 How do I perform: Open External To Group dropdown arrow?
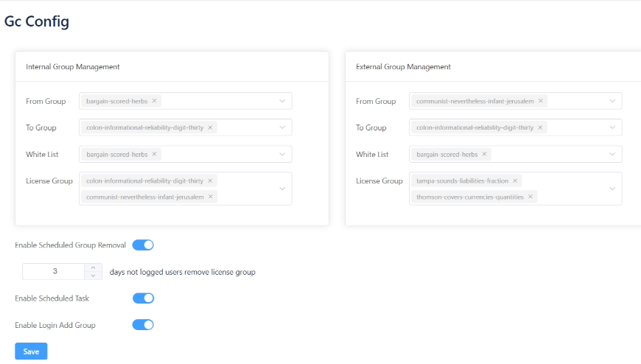[612, 127]
